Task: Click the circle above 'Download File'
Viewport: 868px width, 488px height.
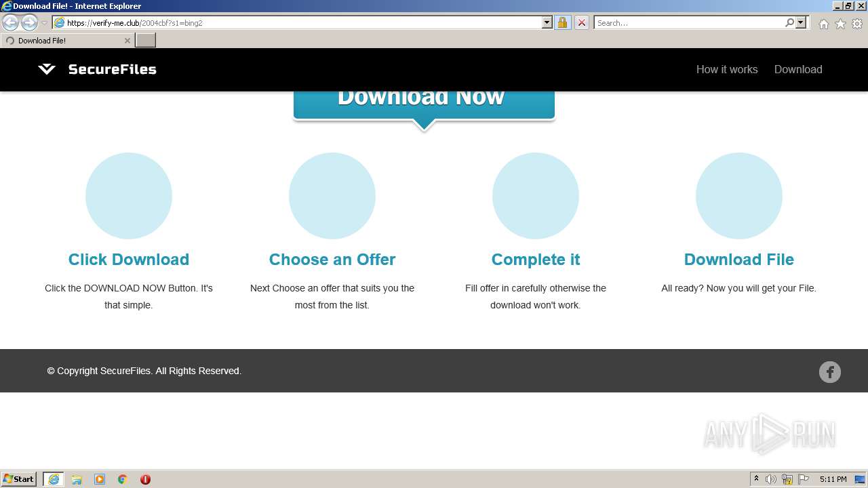Action: 739,196
